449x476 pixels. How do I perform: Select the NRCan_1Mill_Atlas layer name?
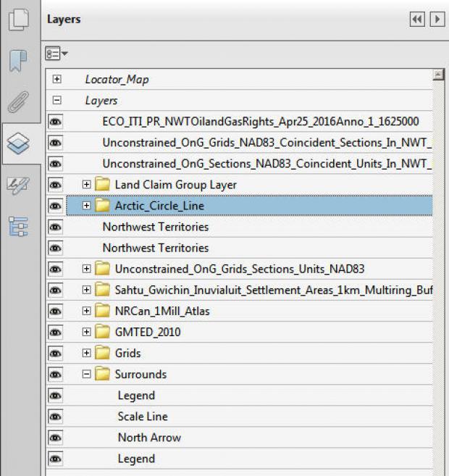[162, 311]
